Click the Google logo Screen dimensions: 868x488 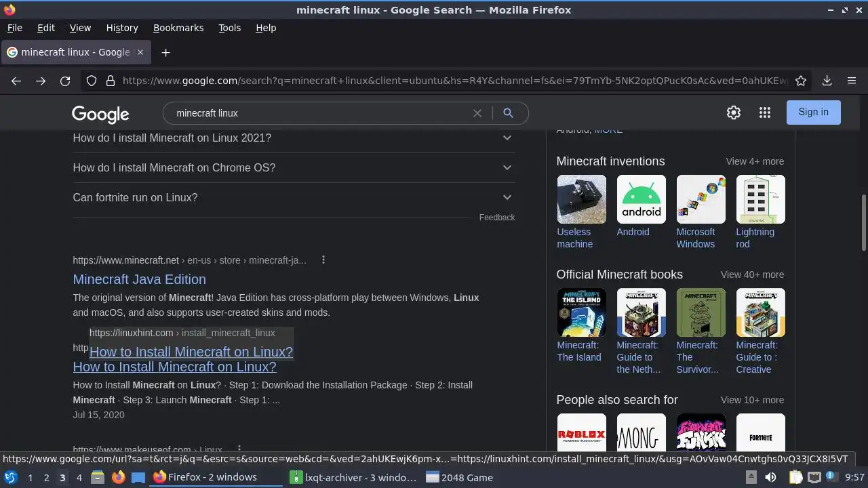(x=100, y=114)
